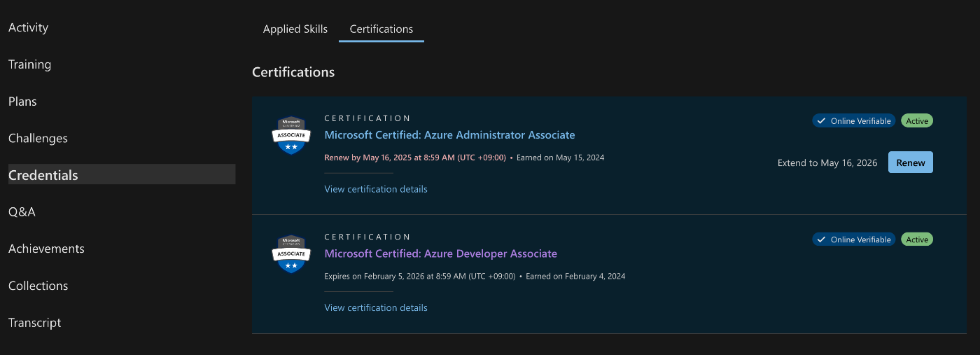Viewport: 980px width, 355px height.
Task: View certification details for Azure Developer
Action: click(x=376, y=308)
